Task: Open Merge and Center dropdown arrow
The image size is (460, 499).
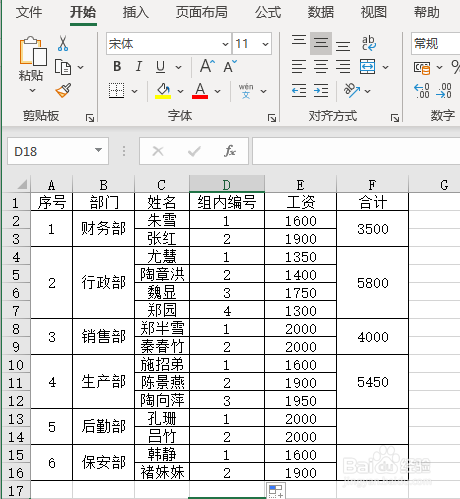Action: pyautogui.click(x=385, y=67)
